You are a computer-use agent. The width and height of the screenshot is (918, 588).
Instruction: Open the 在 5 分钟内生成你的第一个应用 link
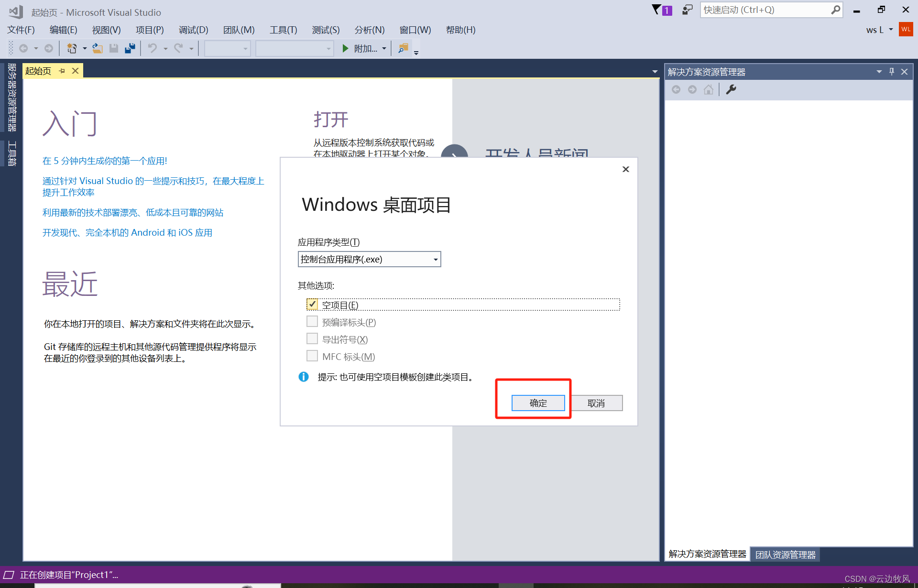pos(105,161)
